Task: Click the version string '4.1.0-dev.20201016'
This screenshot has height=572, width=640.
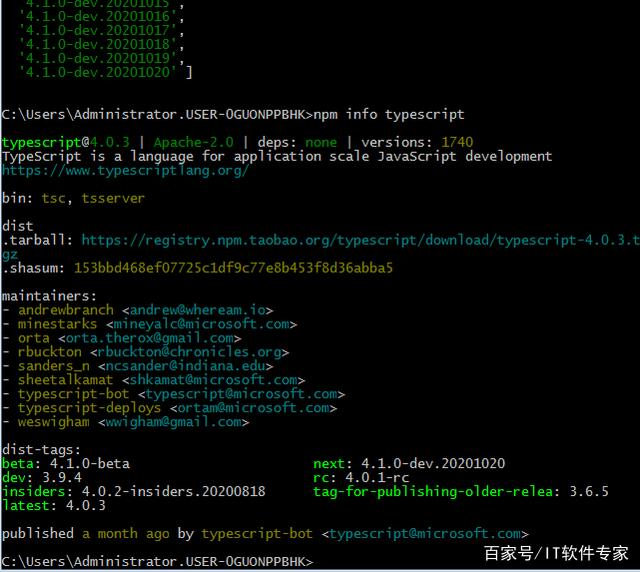Action: [98, 16]
